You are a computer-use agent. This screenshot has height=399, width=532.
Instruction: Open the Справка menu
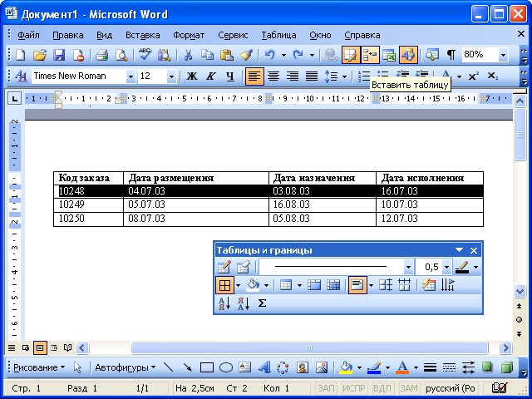[x=362, y=35]
